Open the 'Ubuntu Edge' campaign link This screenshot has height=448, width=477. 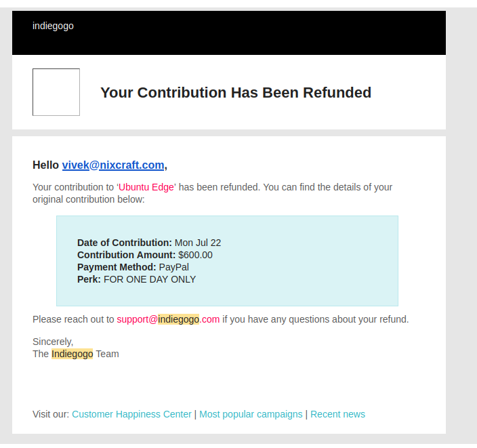(146, 187)
